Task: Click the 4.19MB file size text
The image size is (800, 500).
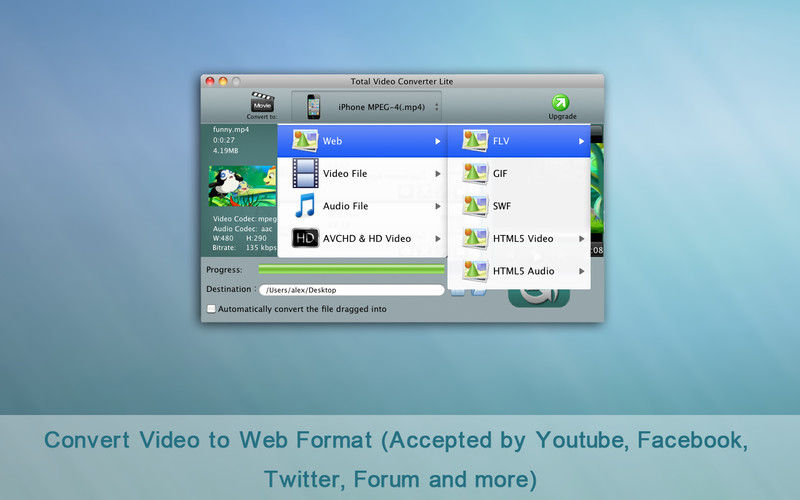Action: pyautogui.click(x=226, y=151)
